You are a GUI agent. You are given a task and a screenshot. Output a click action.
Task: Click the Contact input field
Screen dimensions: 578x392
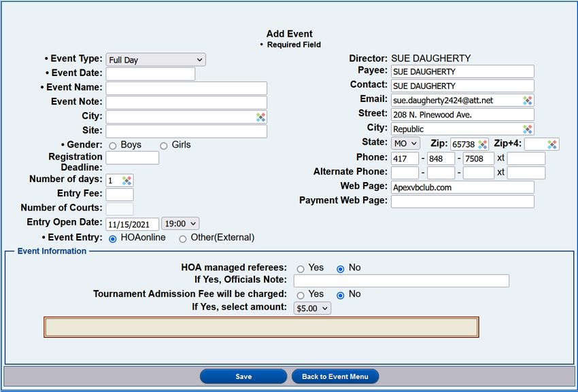(x=462, y=86)
